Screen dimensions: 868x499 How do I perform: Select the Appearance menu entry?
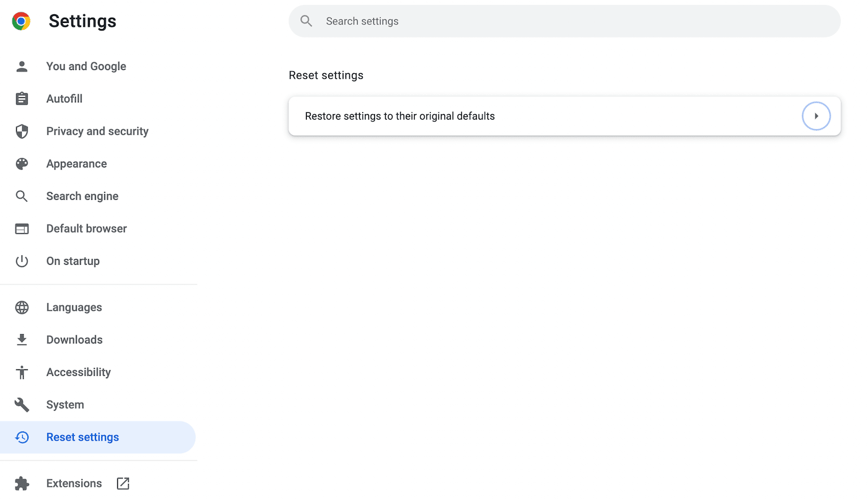pyautogui.click(x=76, y=163)
